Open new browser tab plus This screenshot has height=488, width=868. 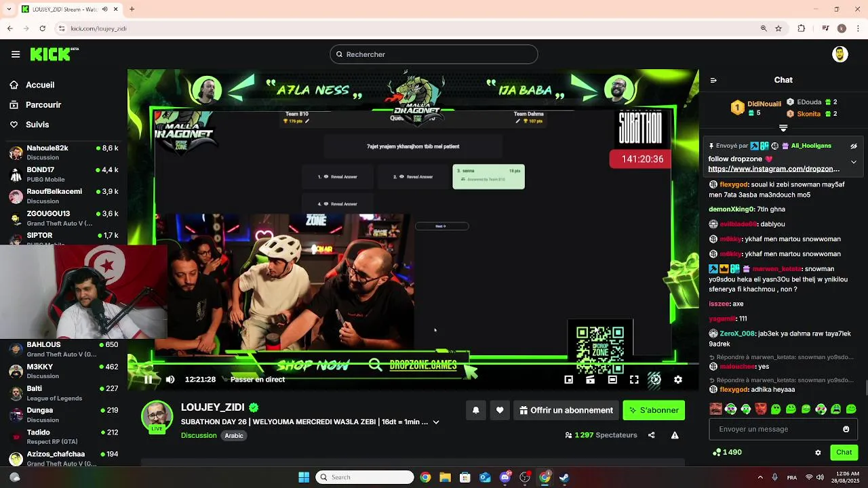132,9
